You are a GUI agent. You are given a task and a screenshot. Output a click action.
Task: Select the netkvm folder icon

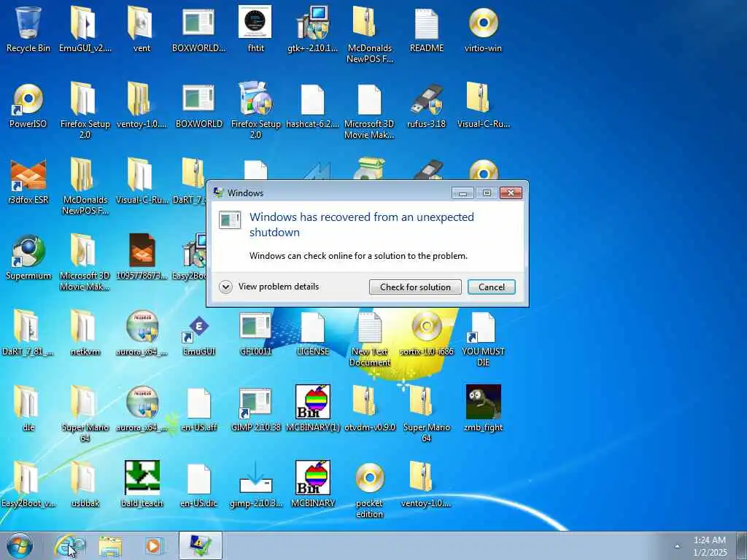click(85, 327)
